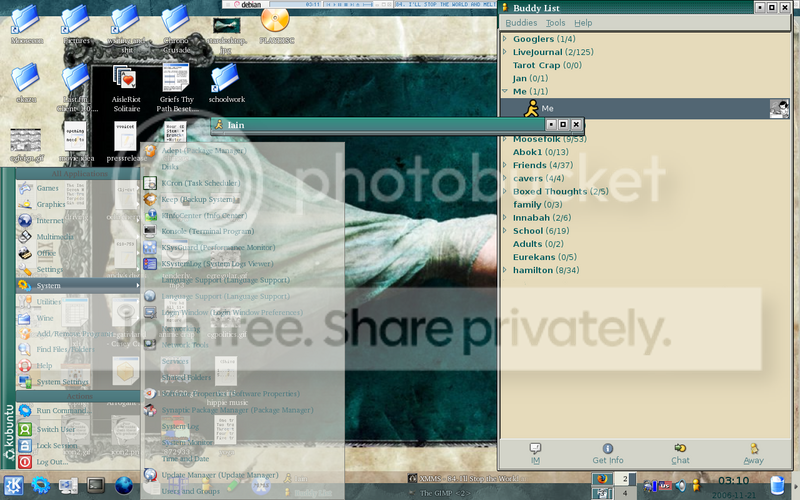Expand the Innabah (2/6) group

[x=505, y=217]
